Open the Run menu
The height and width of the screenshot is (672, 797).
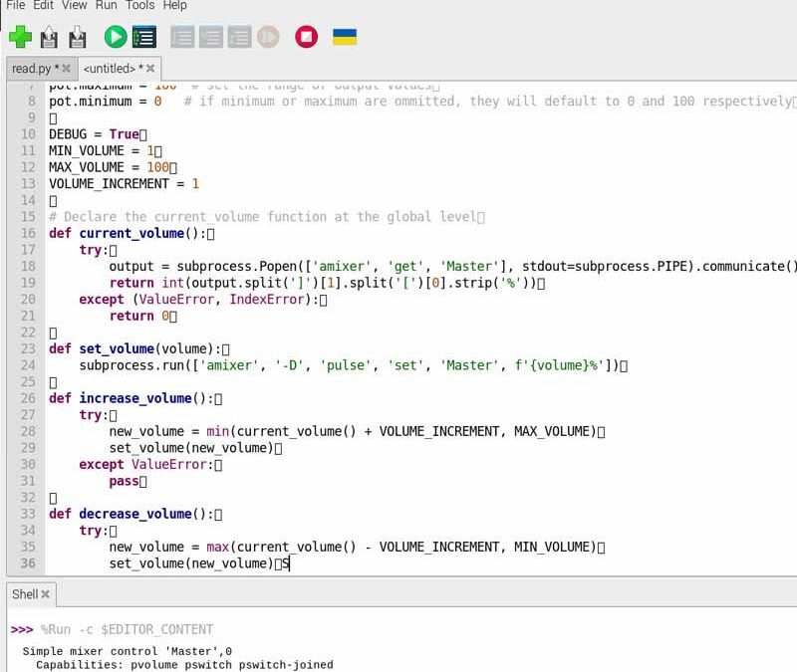coord(107,5)
